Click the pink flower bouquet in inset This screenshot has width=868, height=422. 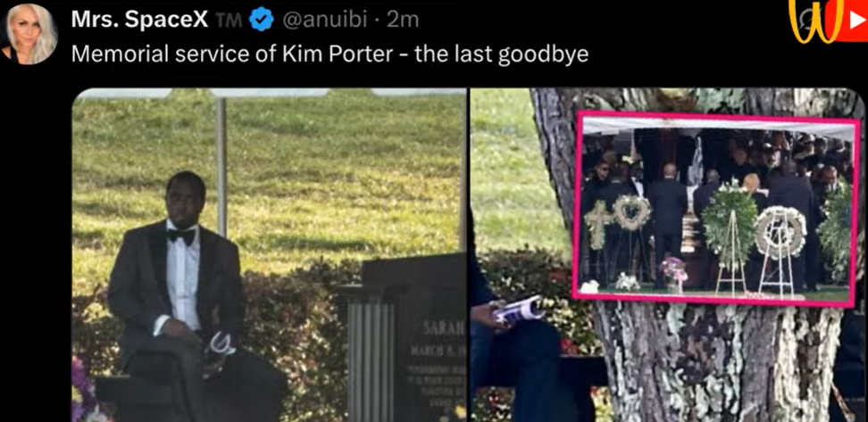click(673, 268)
